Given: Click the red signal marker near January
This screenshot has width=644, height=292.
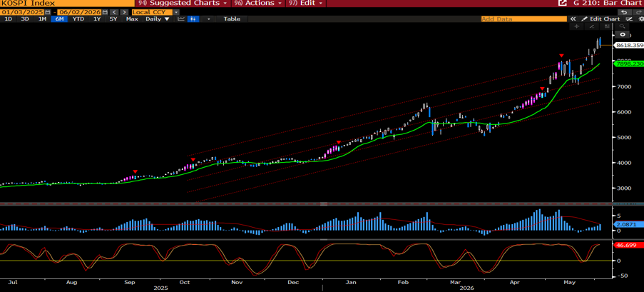Looking at the screenshot, I should point(339,142).
